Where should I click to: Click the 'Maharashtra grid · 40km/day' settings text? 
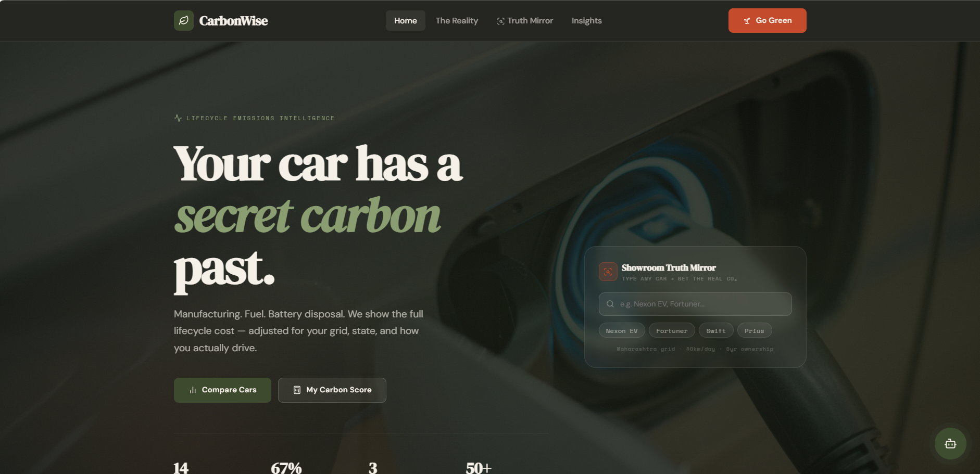[x=666, y=349]
